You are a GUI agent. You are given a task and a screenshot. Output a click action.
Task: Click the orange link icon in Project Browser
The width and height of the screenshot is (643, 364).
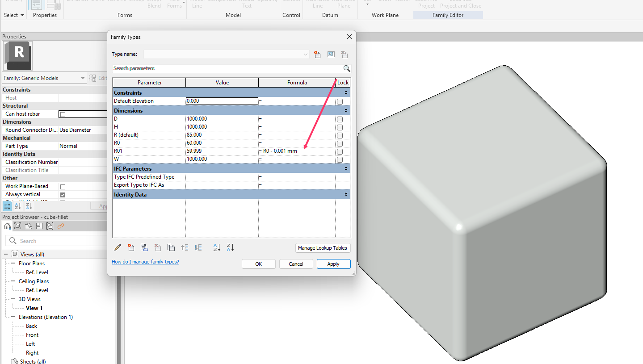[x=61, y=226]
